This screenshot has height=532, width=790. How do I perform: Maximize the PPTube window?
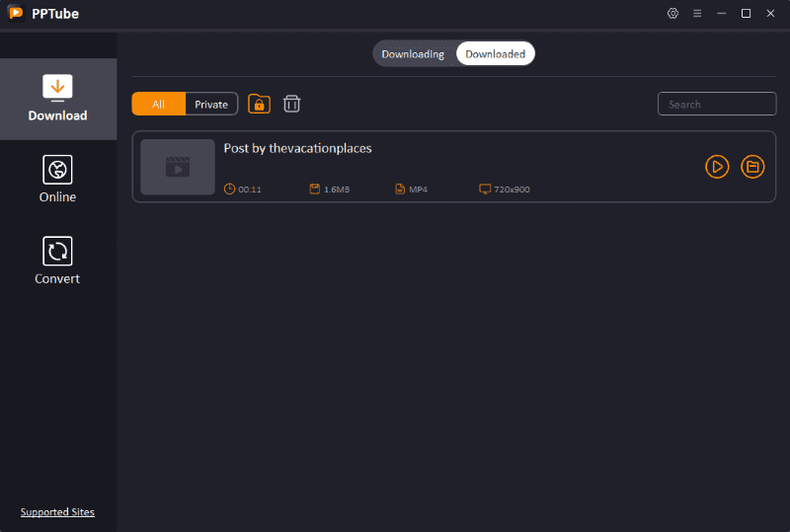pos(746,13)
